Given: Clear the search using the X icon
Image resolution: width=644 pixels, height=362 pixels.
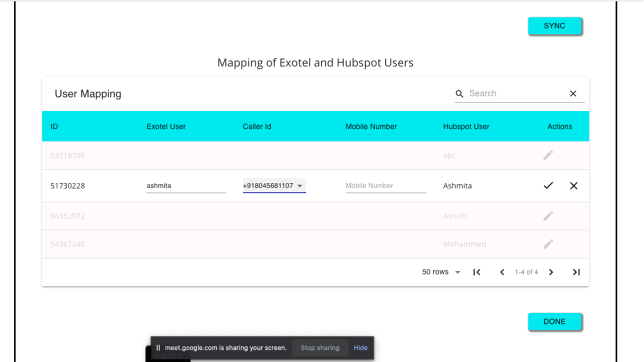Looking at the screenshot, I should [573, 93].
